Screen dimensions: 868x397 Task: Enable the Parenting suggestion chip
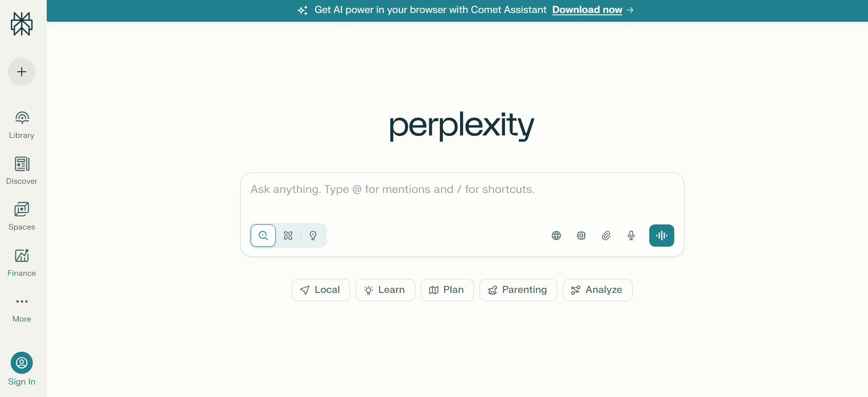[x=518, y=290]
